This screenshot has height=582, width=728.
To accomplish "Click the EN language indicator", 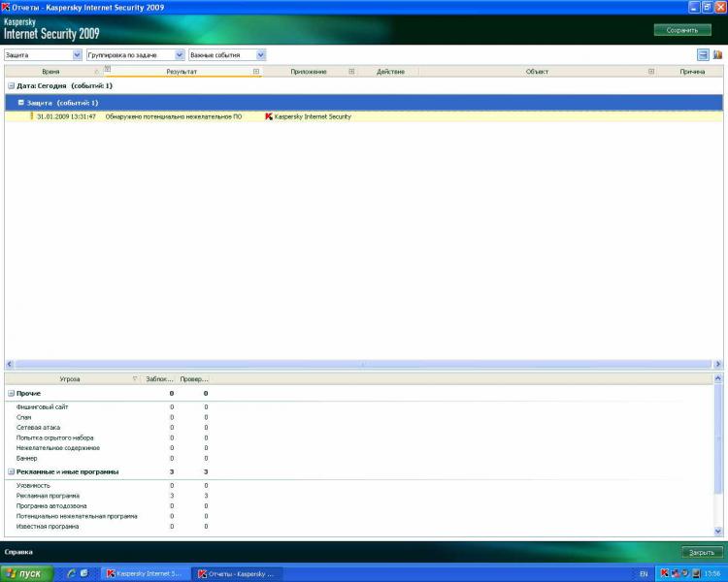I will pyautogui.click(x=644, y=574).
